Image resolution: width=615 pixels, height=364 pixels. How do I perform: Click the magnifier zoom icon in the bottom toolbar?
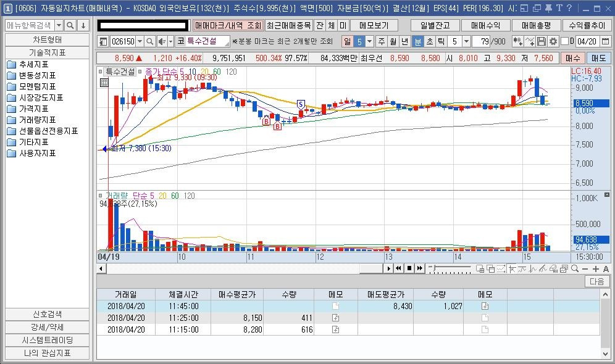point(575,269)
